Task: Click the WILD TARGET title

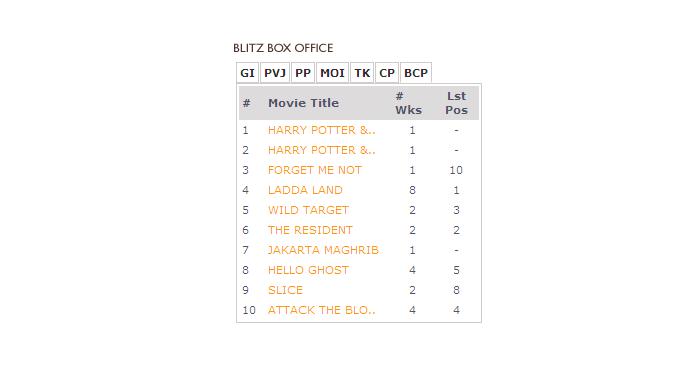Action: pyautogui.click(x=308, y=210)
